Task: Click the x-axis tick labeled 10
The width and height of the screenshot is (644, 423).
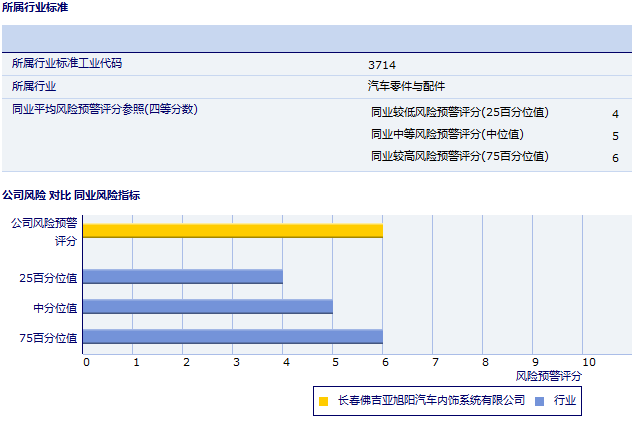Action: tap(588, 362)
